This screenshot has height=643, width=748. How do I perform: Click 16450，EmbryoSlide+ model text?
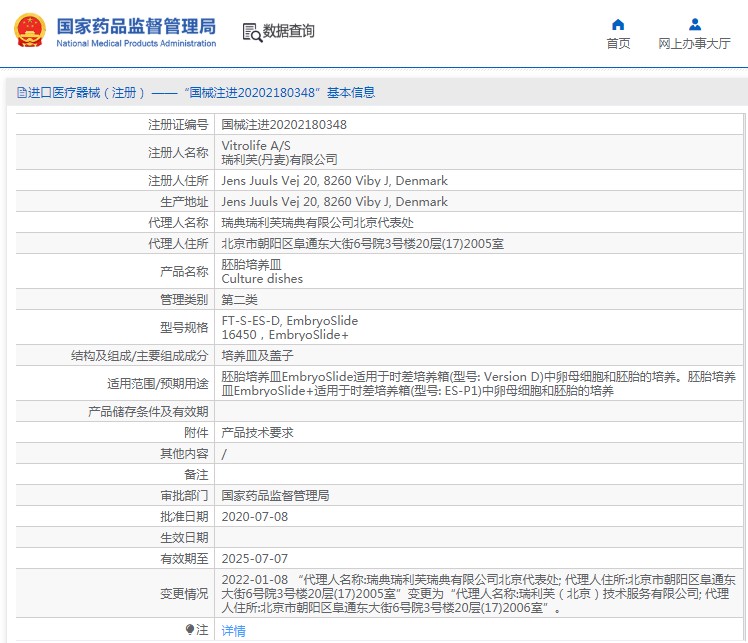pos(285,335)
